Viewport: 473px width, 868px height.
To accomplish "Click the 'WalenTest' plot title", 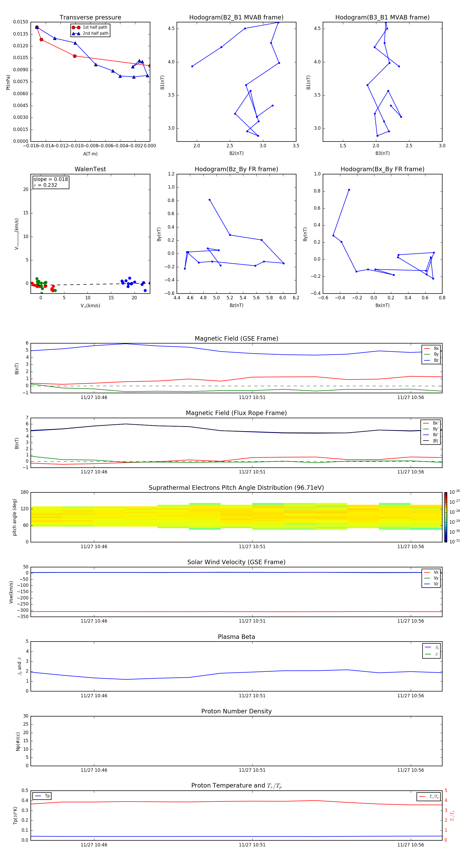I will [90, 169].
